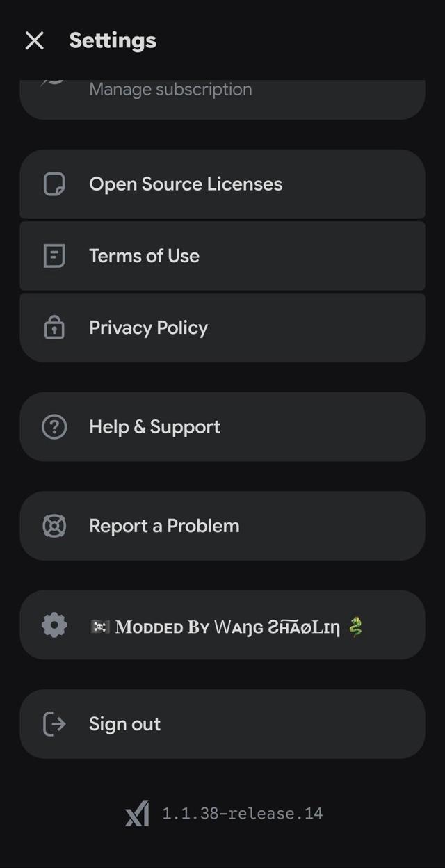Select the Report a Problem lifebuoy icon

pyautogui.click(x=55, y=525)
